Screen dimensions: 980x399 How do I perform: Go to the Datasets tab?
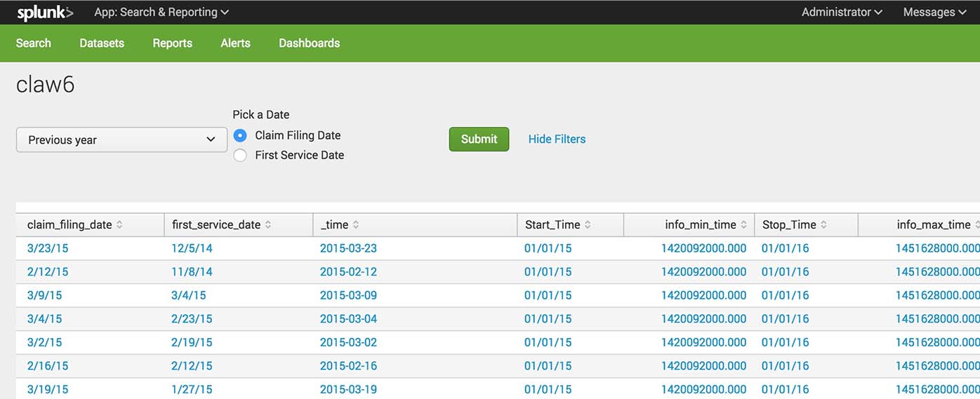click(102, 43)
